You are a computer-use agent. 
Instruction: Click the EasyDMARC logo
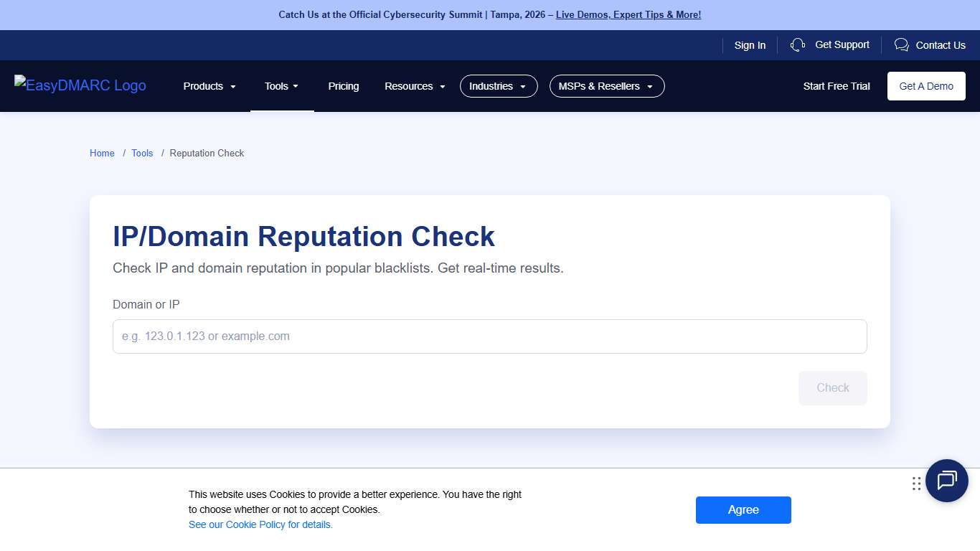pyautogui.click(x=80, y=85)
